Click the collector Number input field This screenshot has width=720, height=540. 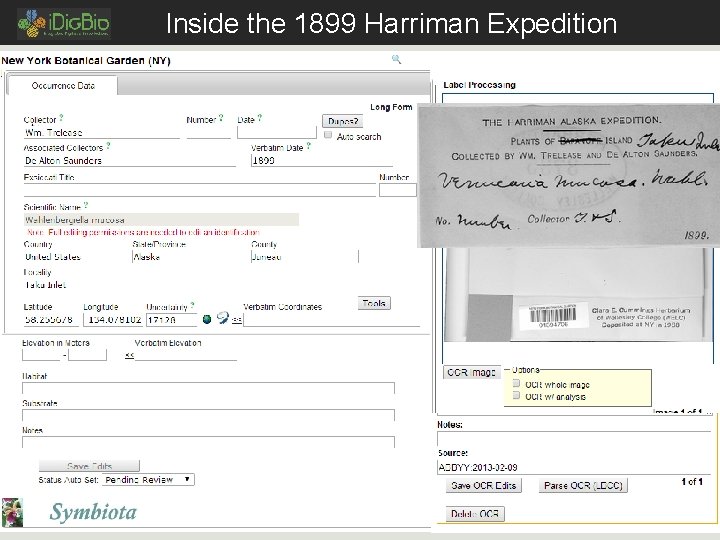coord(208,133)
